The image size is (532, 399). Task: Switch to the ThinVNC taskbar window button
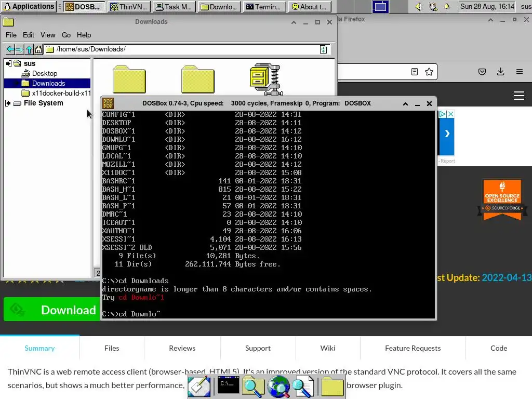[x=129, y=7]
